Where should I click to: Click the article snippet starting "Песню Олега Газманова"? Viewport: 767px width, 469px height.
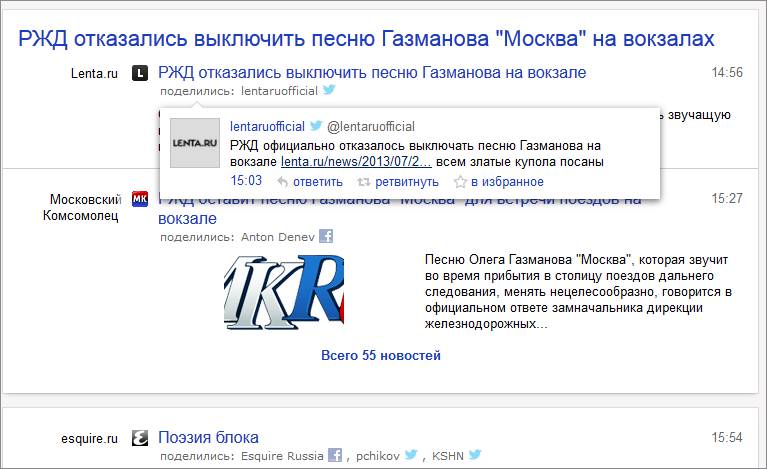[578, 291]
